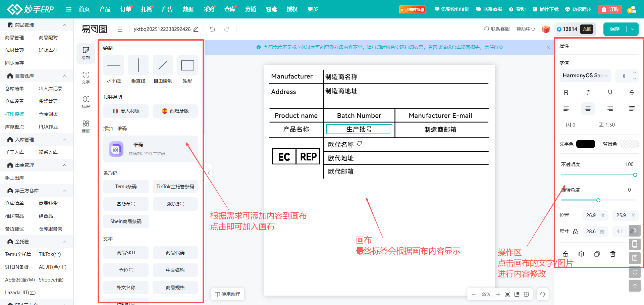
Task: Select the horizontal line (水平线) drawing tool
Action: [x=114, y=65]
